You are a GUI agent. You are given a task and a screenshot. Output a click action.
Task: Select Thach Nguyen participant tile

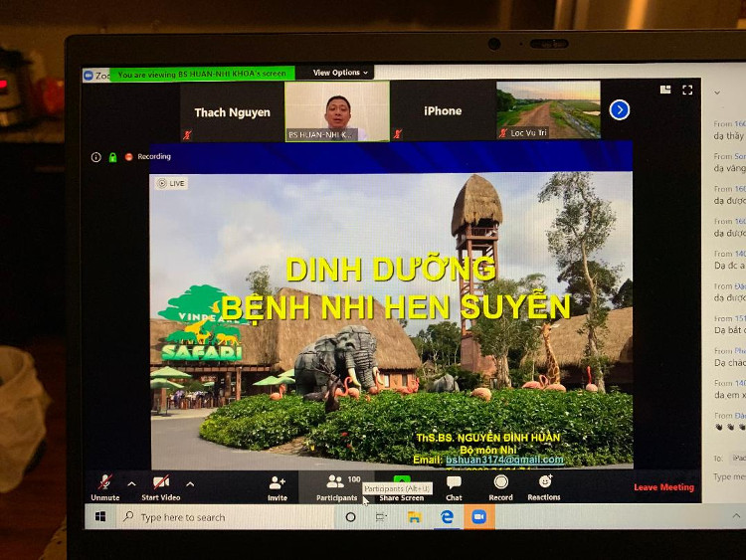pyautogui.click(x=232, y=111)
